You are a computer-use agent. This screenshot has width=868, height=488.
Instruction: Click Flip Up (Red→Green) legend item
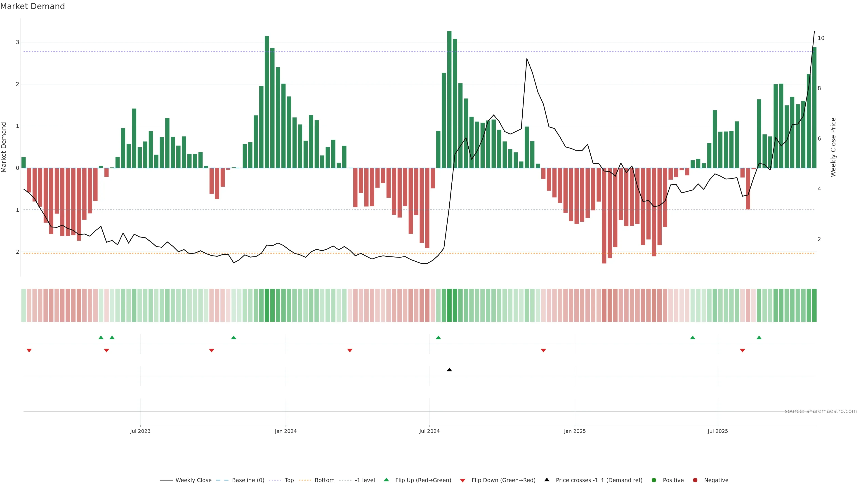pyautogui.click(x=423, y=480)
